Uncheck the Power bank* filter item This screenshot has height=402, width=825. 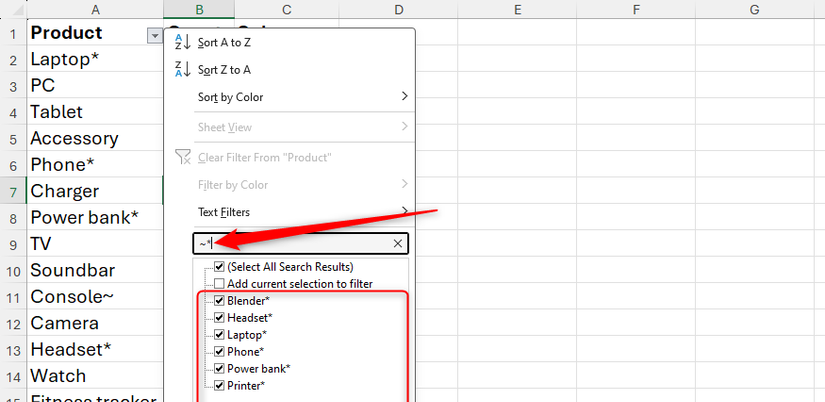click(x=219, y=368)
